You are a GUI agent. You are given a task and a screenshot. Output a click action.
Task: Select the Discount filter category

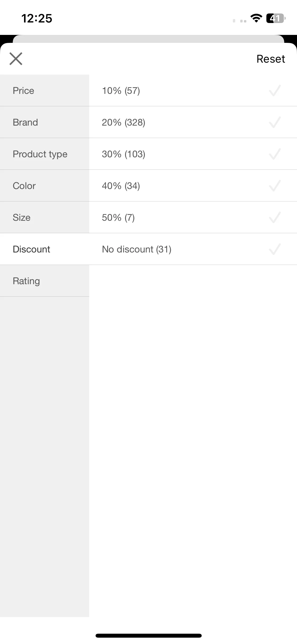(x=45, y=249)
